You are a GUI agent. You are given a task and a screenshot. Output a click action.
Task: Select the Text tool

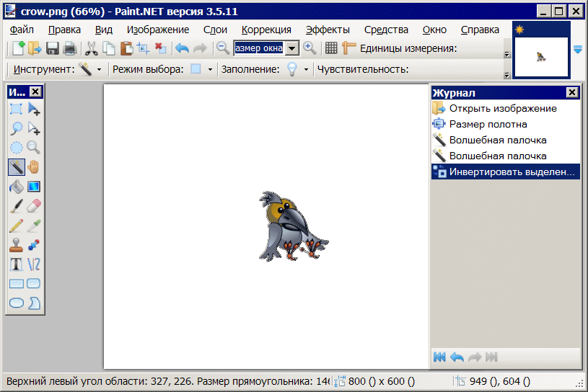coord(17,264)
